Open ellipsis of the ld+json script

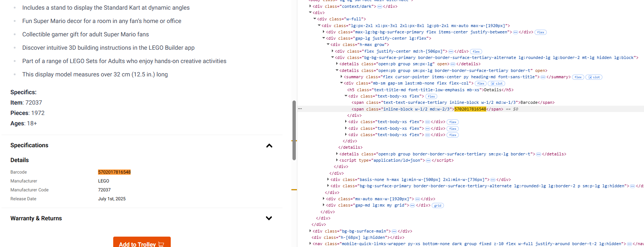tap(428, 161)
